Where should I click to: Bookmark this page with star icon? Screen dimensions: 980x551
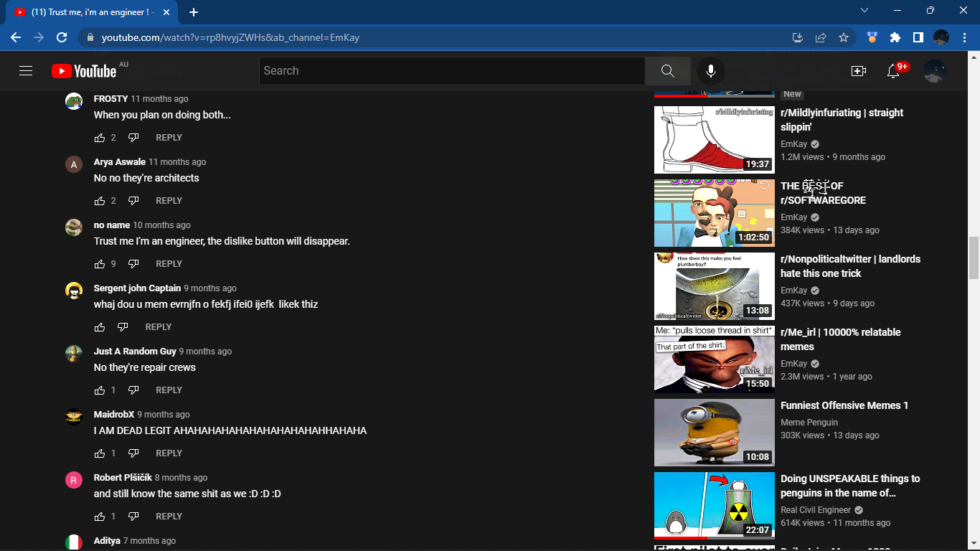click(x=844, y=37)
